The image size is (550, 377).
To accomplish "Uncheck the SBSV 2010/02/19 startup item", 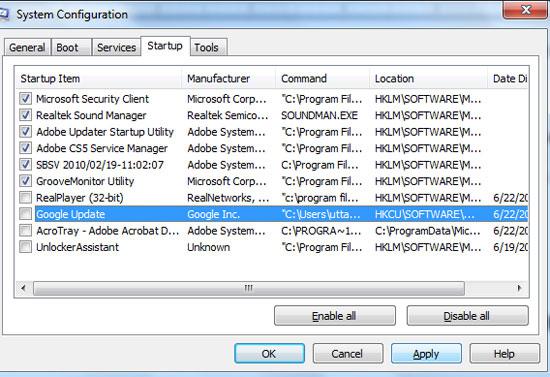I will [25, 164].
